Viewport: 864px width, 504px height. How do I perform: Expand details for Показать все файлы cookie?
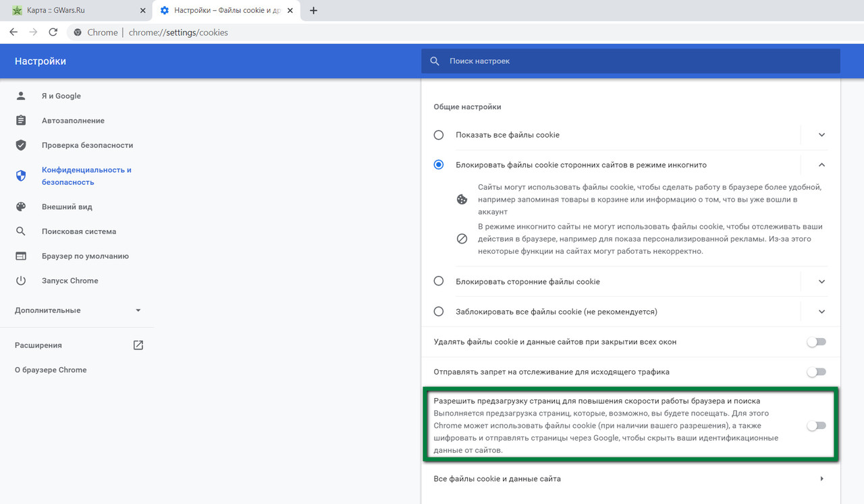821,135
